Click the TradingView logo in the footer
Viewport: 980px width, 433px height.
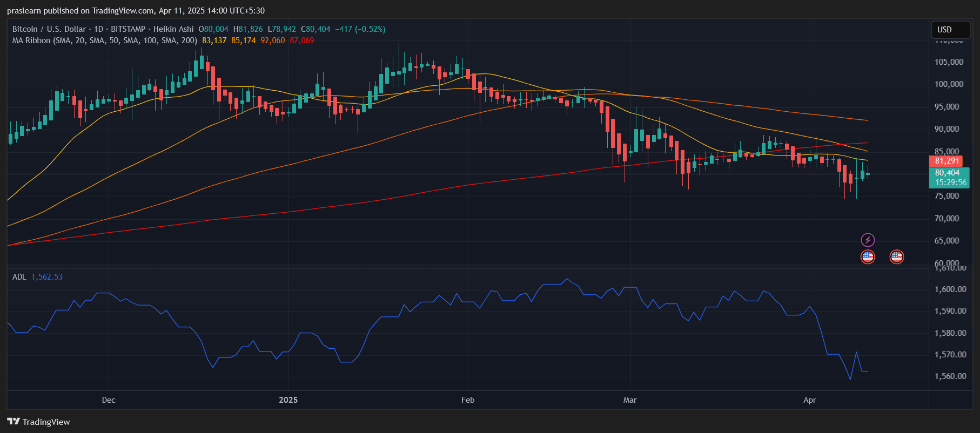click(x=38, y=422)
